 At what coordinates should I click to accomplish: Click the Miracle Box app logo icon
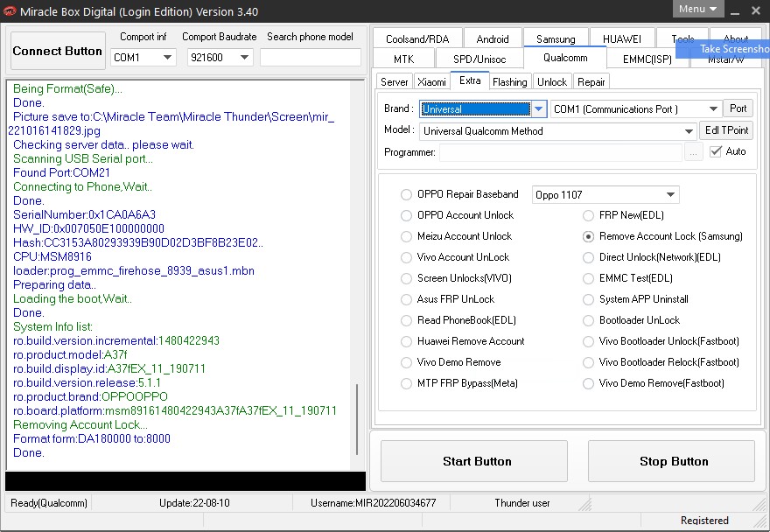pyautogui.click(x=10, y=10)
